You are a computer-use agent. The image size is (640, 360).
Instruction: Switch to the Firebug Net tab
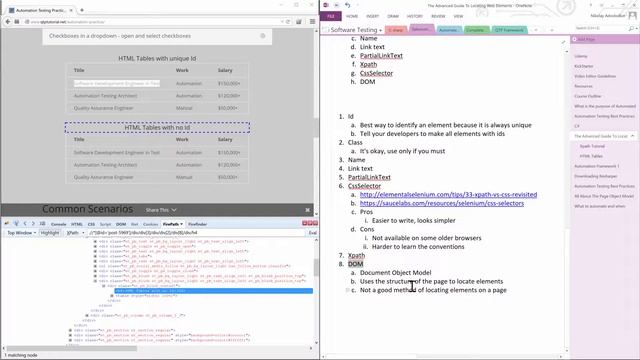134,224
